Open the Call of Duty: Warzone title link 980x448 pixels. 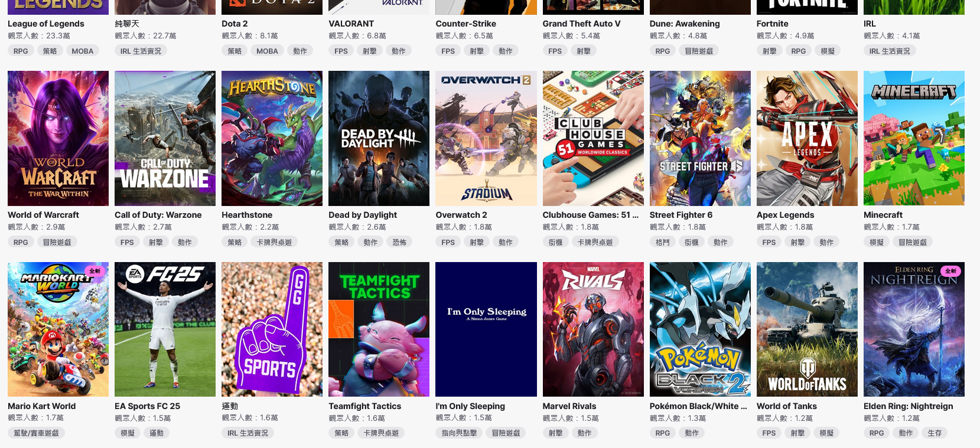pyautogui.click(x=158, y=215)
